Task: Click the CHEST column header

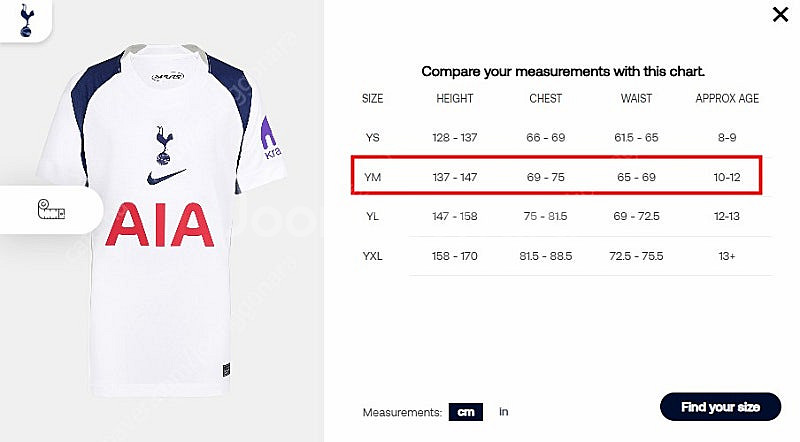Action: pyautogui.click(x=545, y=99)
